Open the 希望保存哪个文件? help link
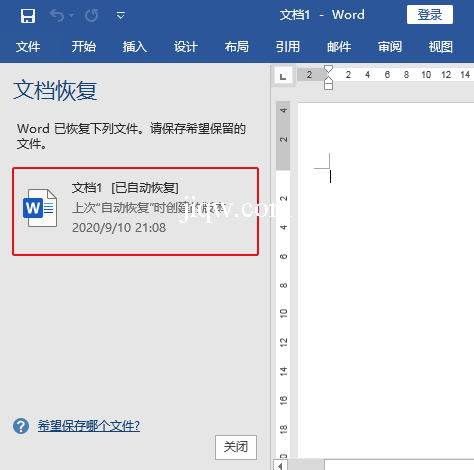Image resolution: width=474 pixels, height=470 pixels. pos(89,426)
